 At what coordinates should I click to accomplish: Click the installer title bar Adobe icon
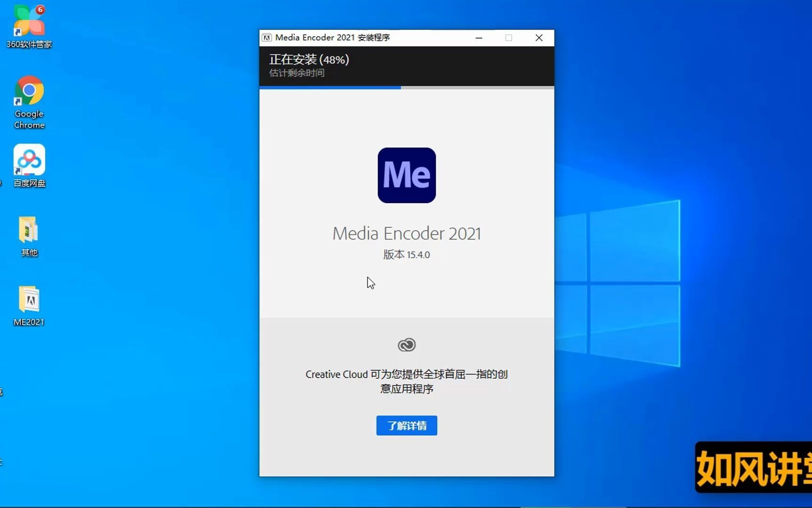(267, 38)
